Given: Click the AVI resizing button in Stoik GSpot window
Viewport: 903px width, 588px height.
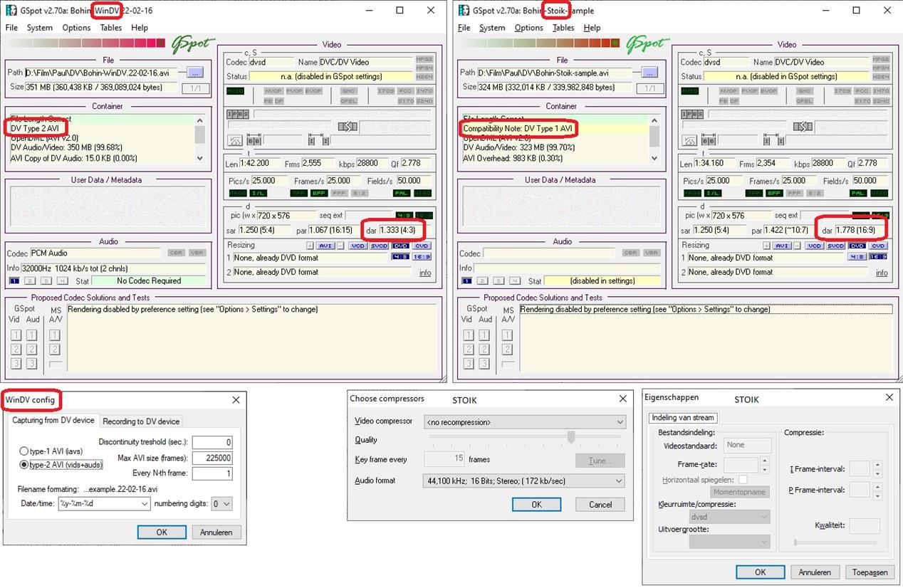Looking at the screenshot, I should [782, 246].
